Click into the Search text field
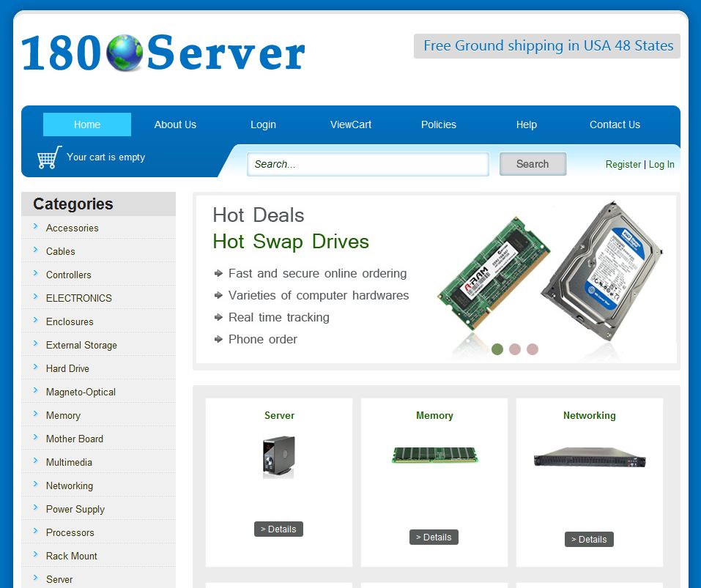This screenshot has width=701, height=588. click(368, 164)
